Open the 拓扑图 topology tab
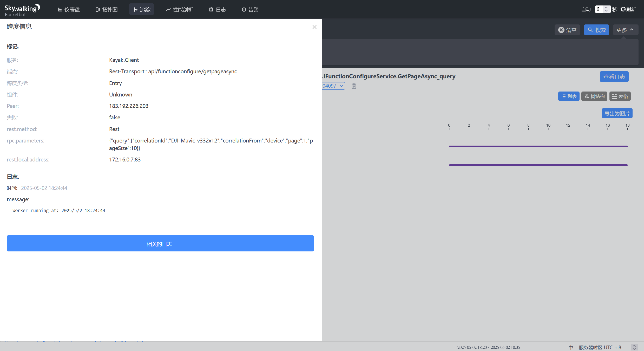The image size is (644, 351). (x=107, y=9)
